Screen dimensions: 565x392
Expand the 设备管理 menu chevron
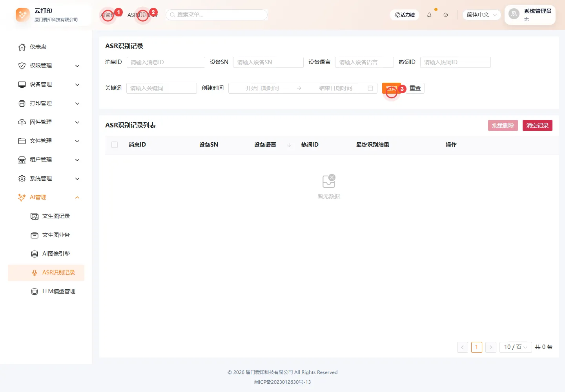coord(77,85)
